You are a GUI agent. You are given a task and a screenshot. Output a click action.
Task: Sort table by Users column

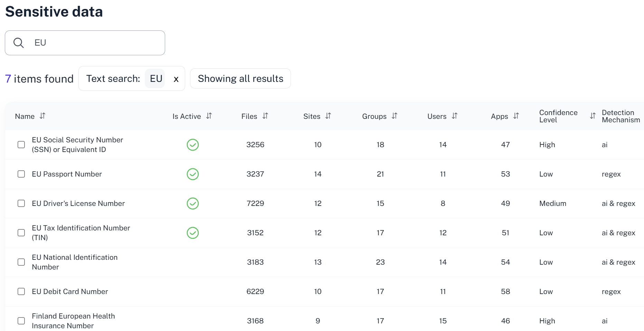tap(455, 116)
